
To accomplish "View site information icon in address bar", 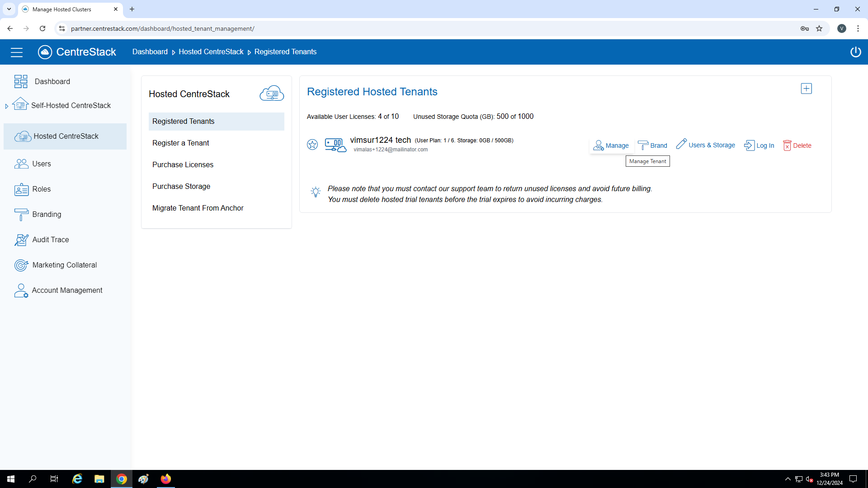I will 62,28.
